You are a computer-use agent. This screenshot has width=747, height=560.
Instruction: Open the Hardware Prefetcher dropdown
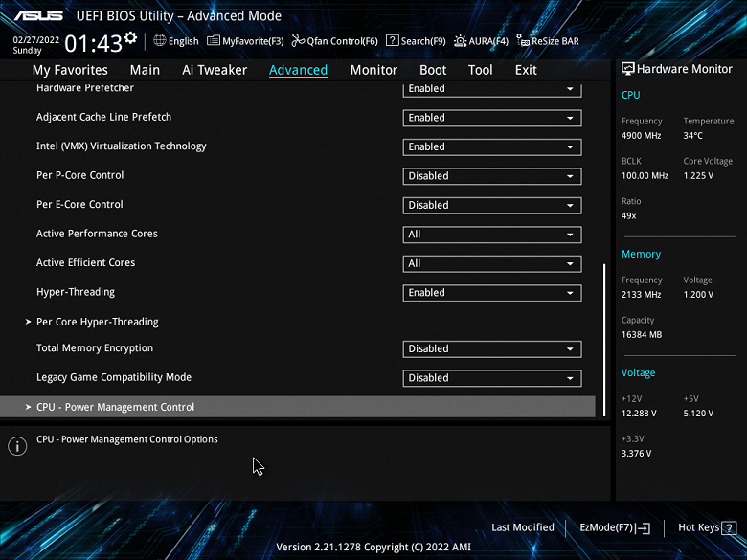pyautogui.click(x=492, y=89)
